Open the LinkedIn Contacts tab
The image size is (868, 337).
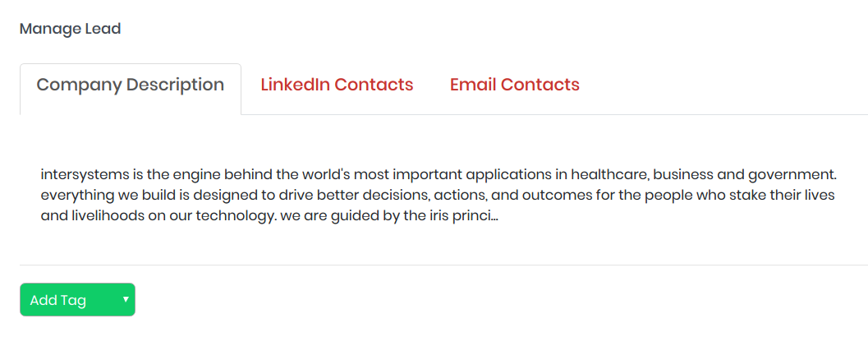(x=337, y=85)
